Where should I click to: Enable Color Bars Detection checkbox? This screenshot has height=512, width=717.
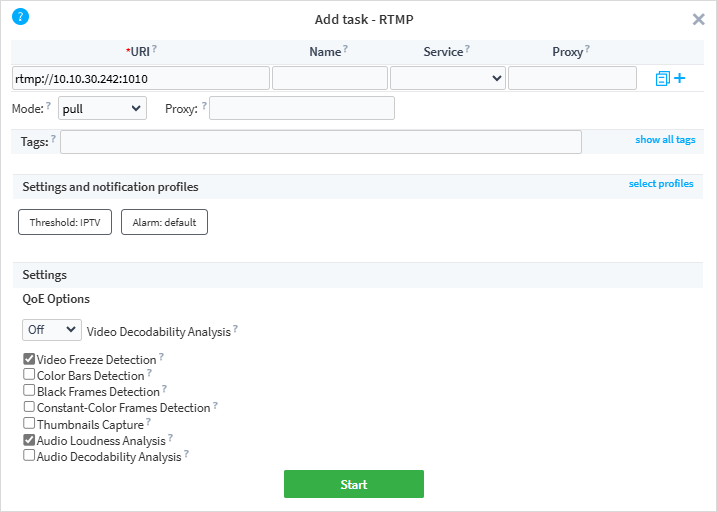pos(29,375)
